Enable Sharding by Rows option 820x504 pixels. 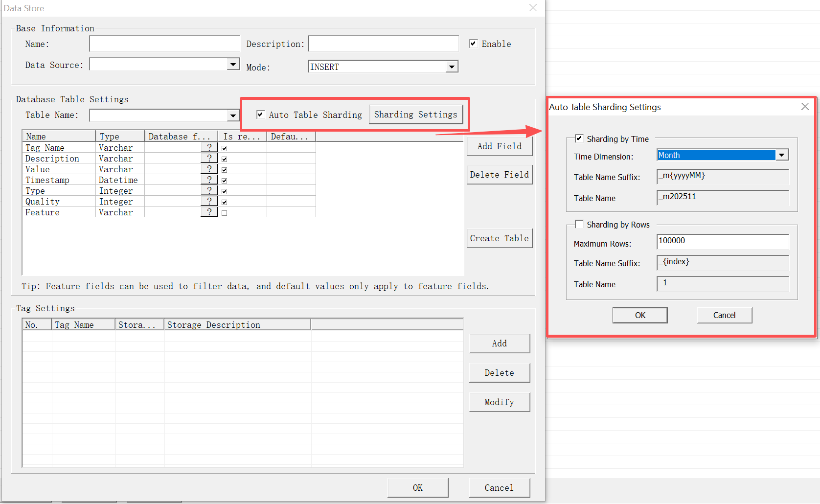coord(579,224)
